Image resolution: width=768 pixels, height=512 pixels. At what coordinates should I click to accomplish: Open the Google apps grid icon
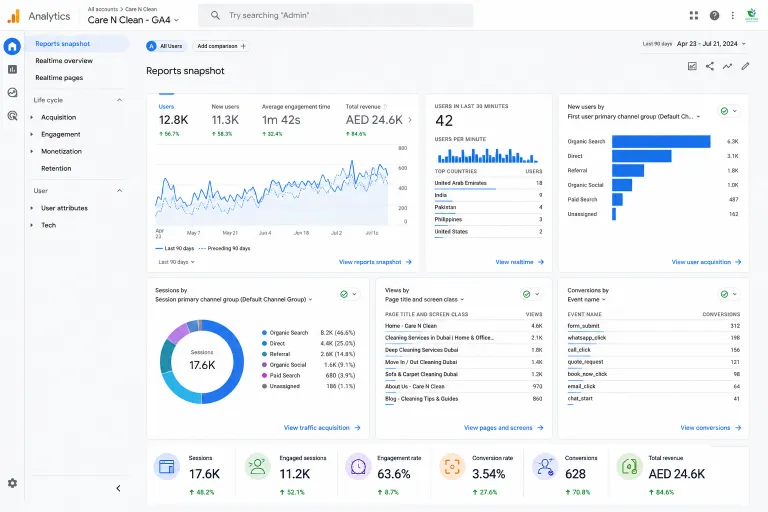[694, 16]
